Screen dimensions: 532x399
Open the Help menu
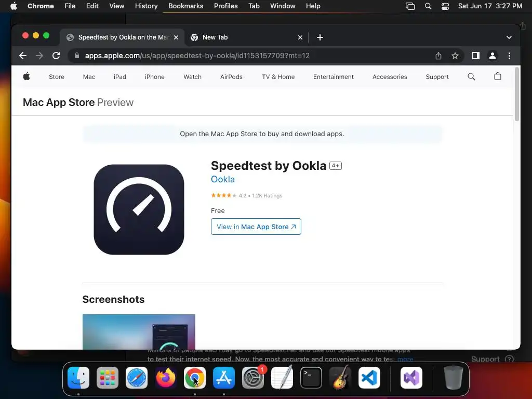click(313, 6)
